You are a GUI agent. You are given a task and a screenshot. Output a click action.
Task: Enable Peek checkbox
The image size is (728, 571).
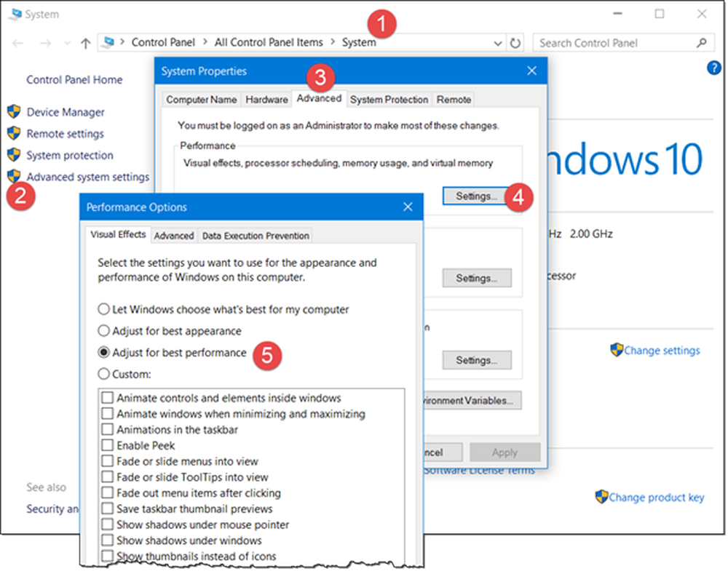[x=107, y=445]
